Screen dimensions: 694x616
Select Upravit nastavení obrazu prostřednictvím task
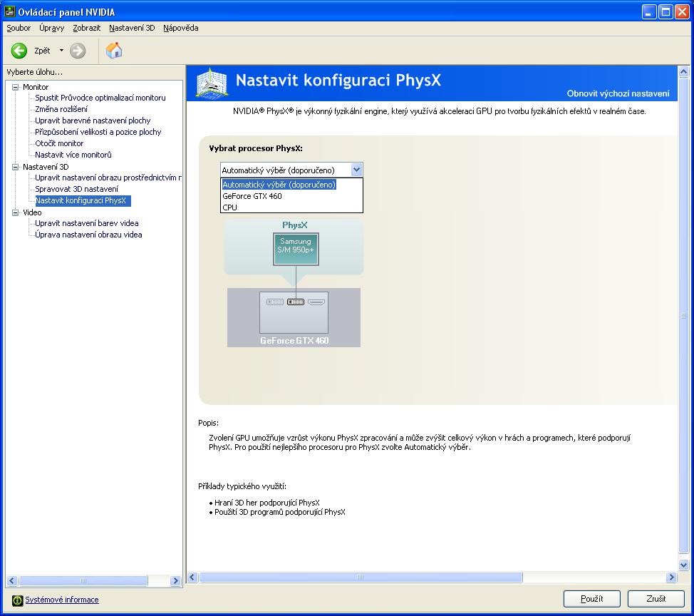(x=108, y=178)
